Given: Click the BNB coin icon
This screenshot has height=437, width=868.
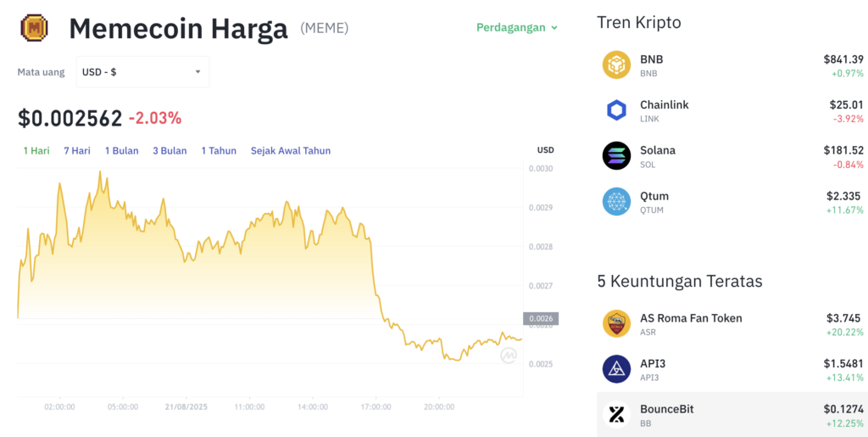Looking at the screenshot, I should 616,65.
